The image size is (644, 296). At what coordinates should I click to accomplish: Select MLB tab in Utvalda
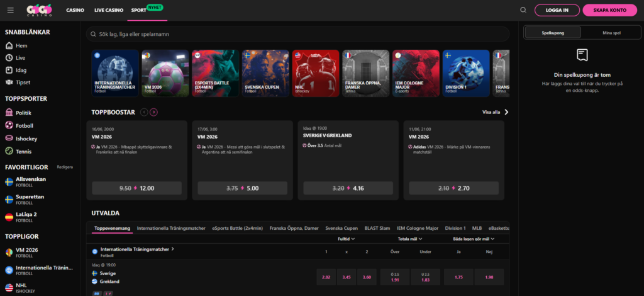point(477,228)
